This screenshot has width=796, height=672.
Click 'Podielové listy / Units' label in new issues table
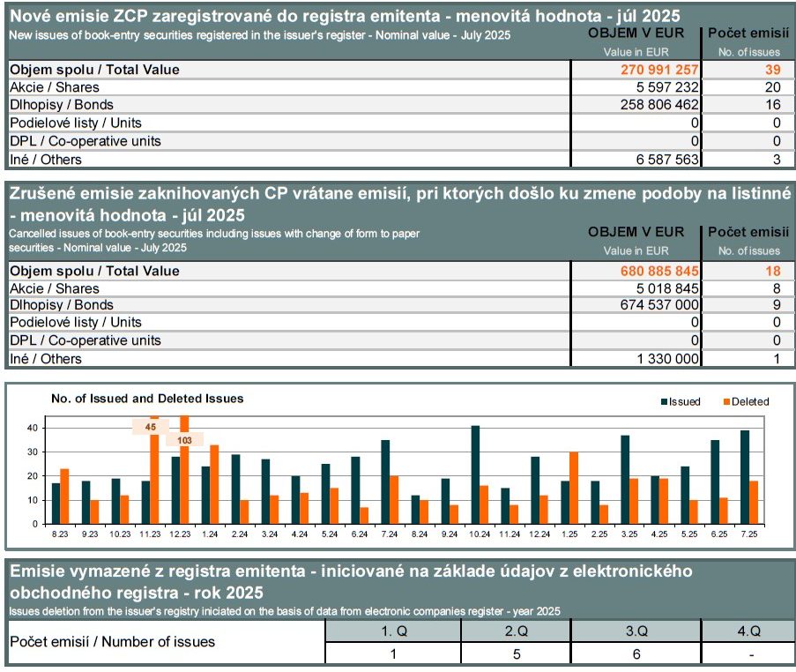pyautogui.click(x=76, y=123)
